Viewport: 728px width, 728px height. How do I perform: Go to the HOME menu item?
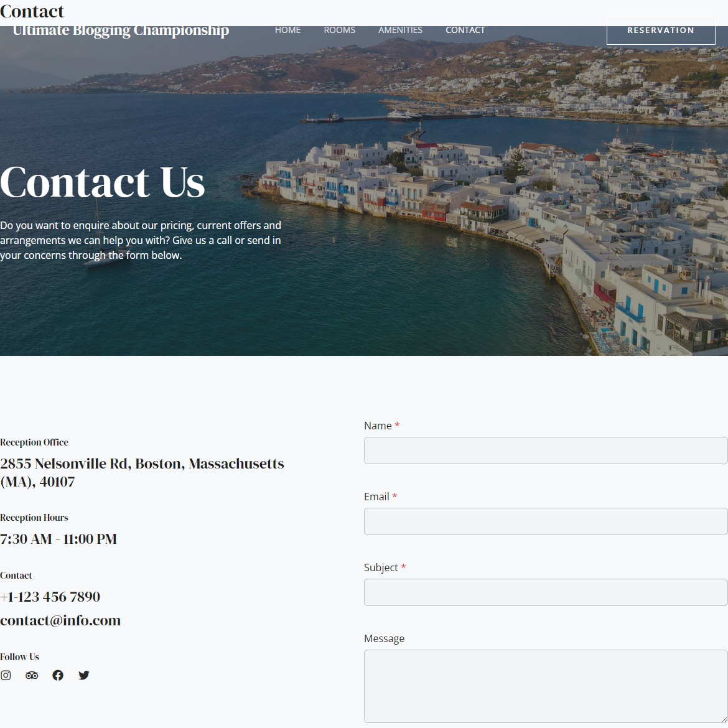(x=287, y=30)
